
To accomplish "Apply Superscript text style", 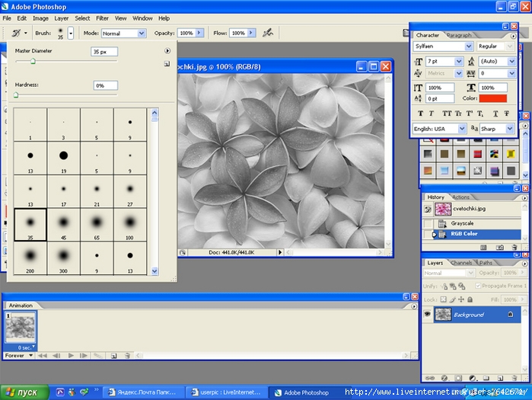I will click(x=470, y=114).
